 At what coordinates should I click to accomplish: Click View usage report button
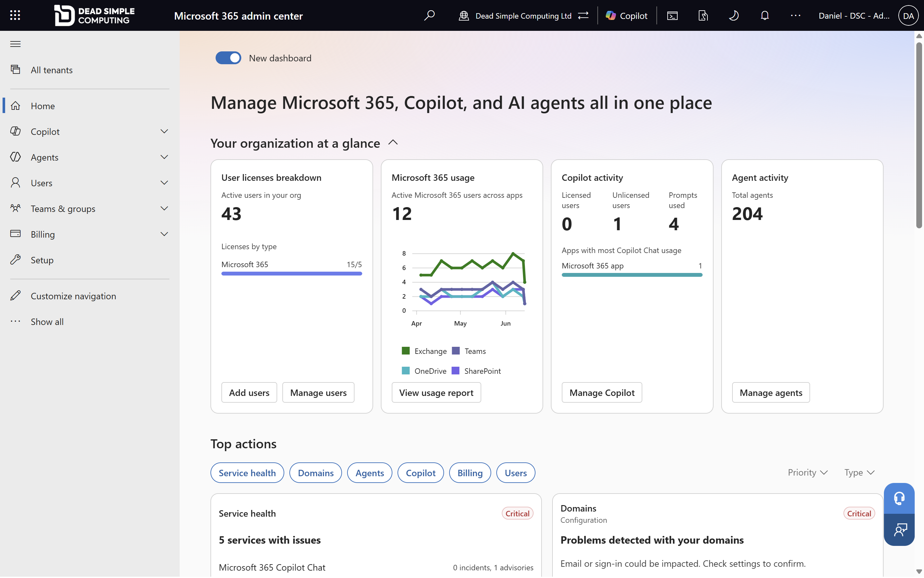(436, 393)
